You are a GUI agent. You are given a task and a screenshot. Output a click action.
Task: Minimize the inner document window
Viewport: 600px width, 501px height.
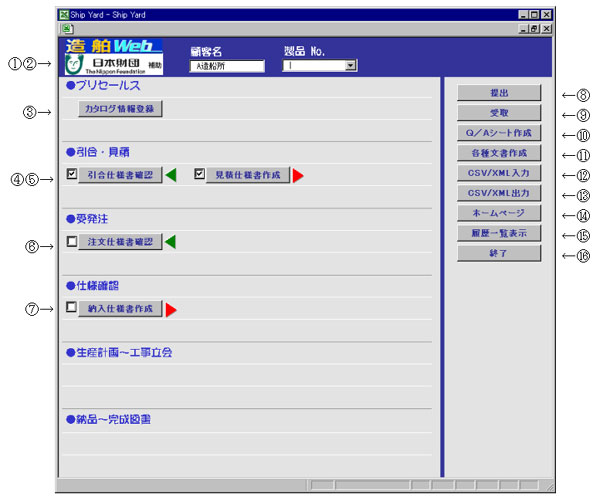523,29
